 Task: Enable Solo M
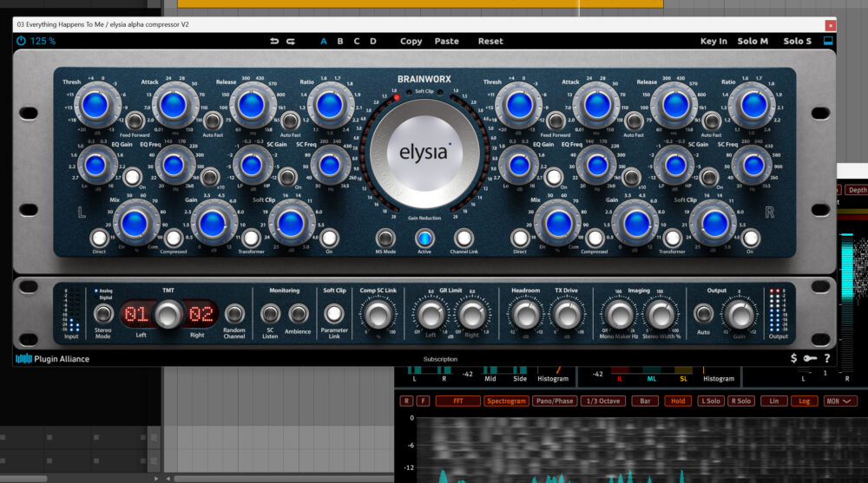tap(753, 41)
